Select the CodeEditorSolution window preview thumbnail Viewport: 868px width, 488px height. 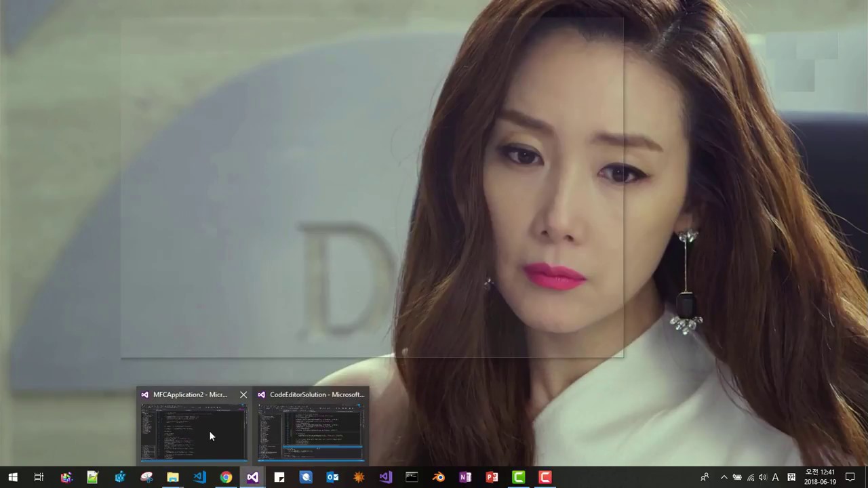(311, 432)
